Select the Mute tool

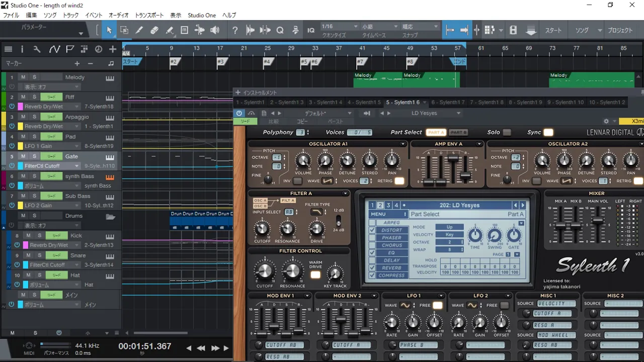pos(185,30)
